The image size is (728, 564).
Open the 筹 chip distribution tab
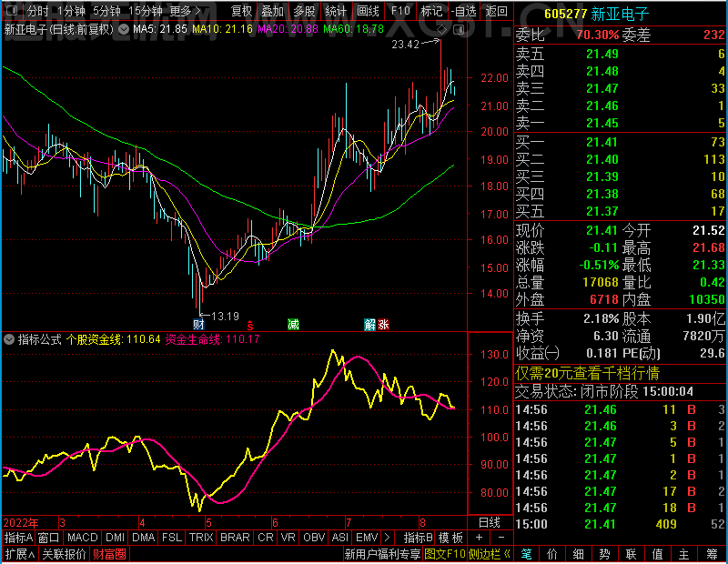(x=713, y=554)
